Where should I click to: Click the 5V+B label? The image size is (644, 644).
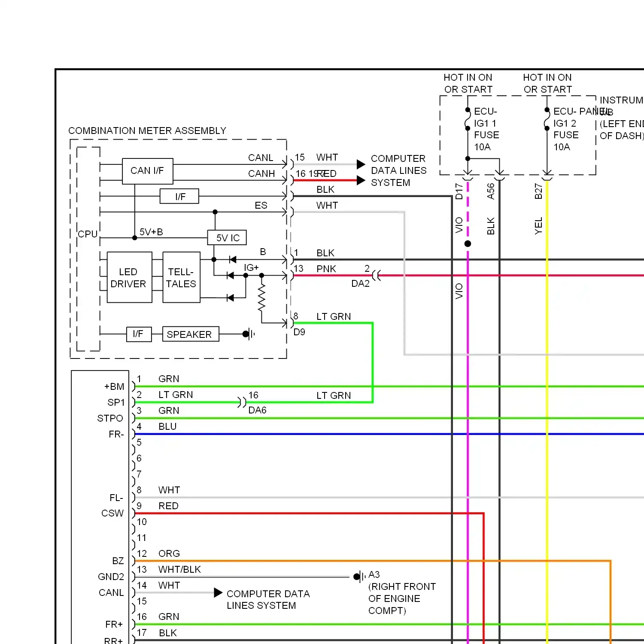(x=151, y=232)
